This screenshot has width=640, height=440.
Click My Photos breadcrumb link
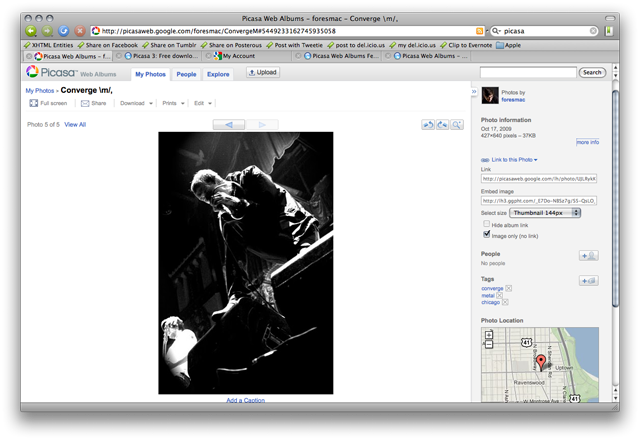(x=40, y=91)
